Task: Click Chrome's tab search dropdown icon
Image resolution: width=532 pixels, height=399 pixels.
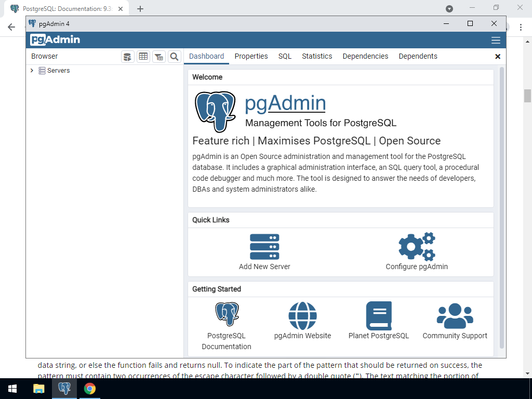Action: 449,9
